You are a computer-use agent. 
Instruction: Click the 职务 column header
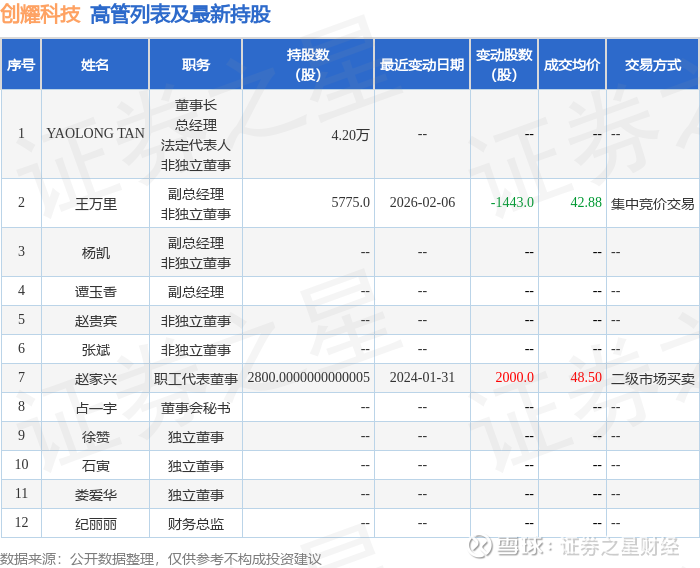pyautogui.click(x=196, y=65)
